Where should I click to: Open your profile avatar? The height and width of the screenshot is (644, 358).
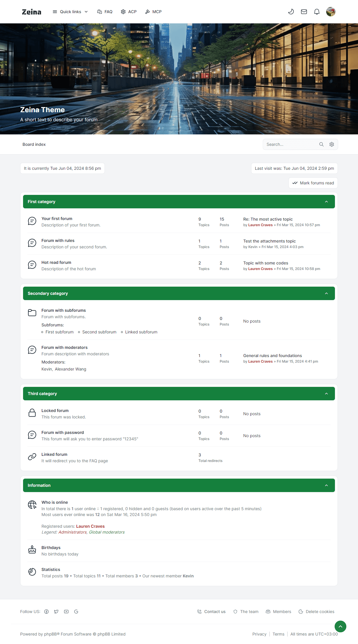coord(331,12)
